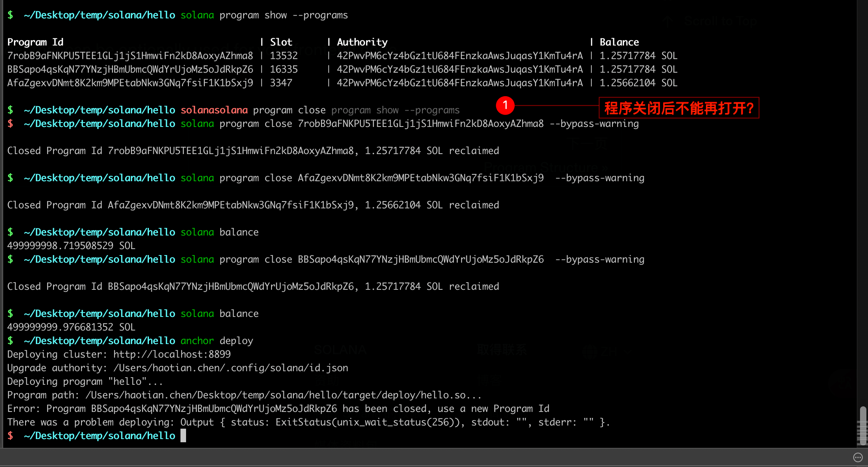Click 'solana balance' command above 499999998.719508529

pyautogui.click(x=220, y=232)
